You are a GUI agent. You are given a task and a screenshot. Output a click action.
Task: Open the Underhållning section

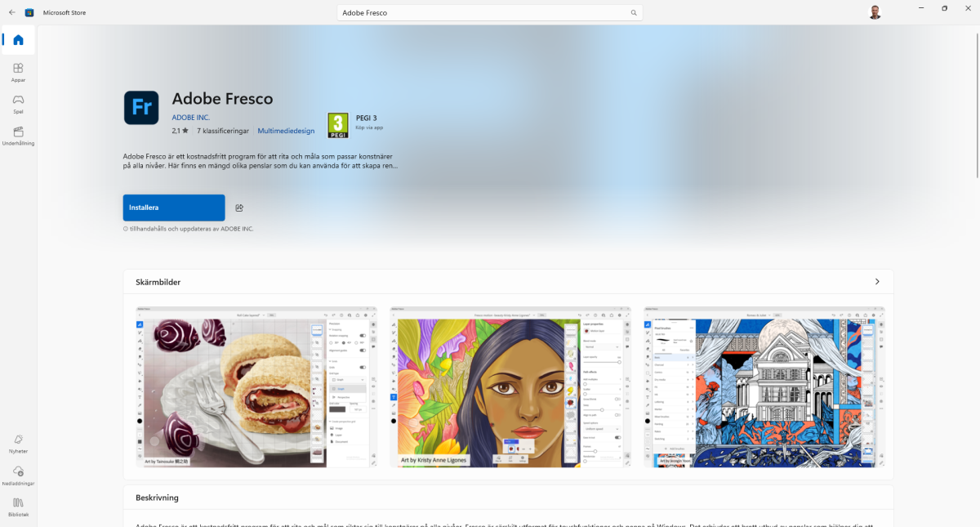click(x=18, y=136)
